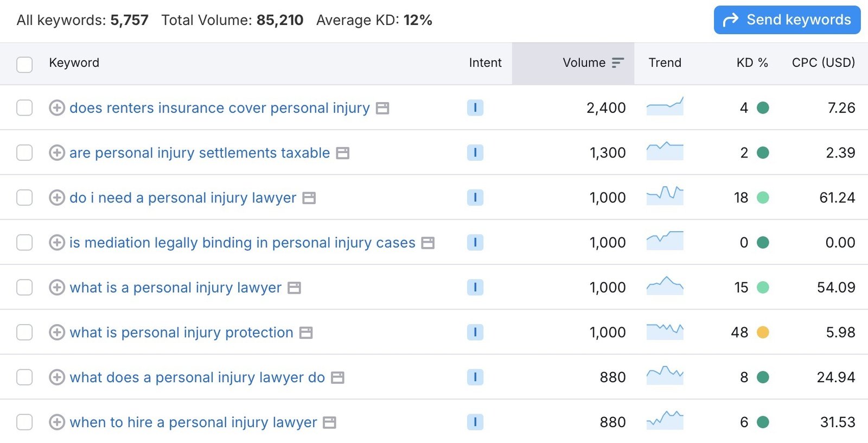Click Send keywords button
The height and width of the screenshot is (443, 868).
[x=787, y=20]
